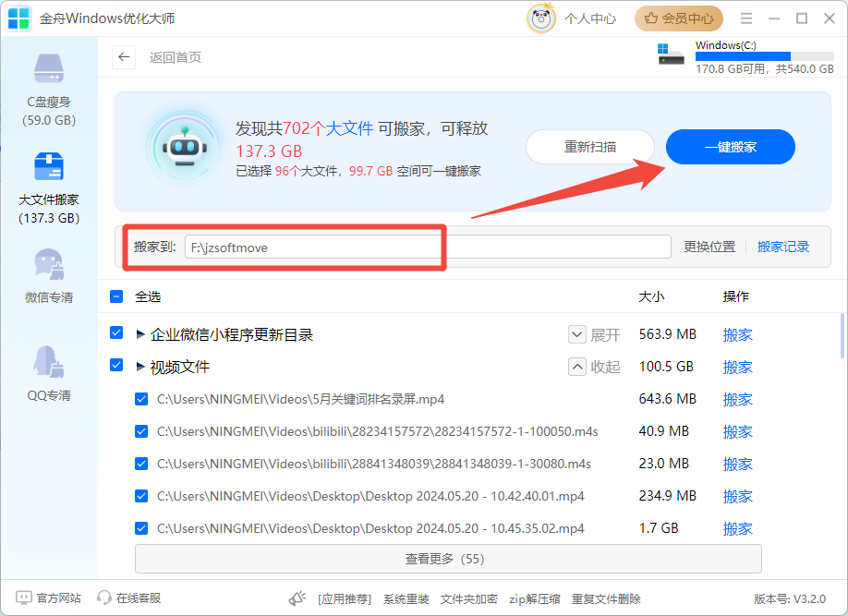
Task: Click 在线客服 link text
Action: tap(139, 598)
